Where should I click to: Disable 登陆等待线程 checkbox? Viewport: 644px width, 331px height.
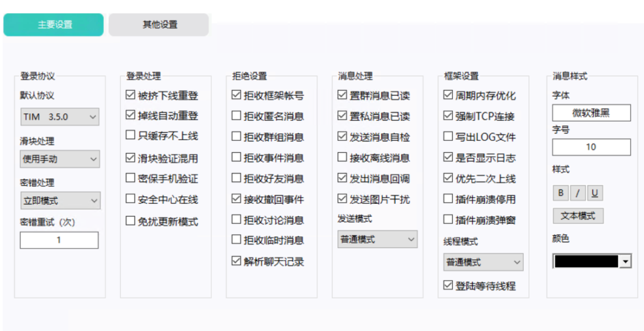[x=448, y=285]
